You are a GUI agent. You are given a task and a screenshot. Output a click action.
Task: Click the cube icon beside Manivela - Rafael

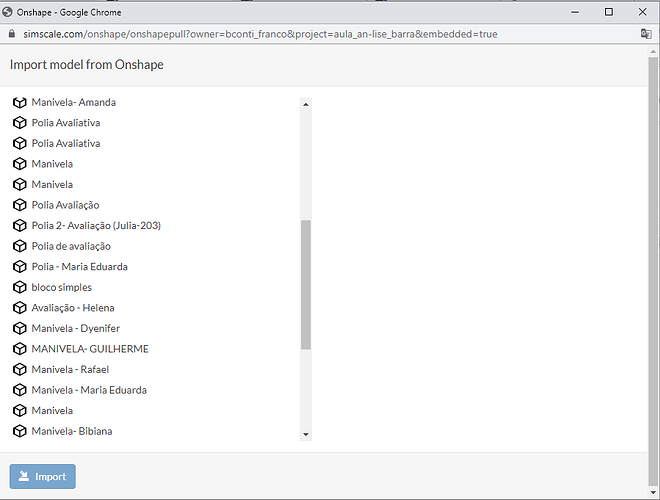click(x=19, y=370)
